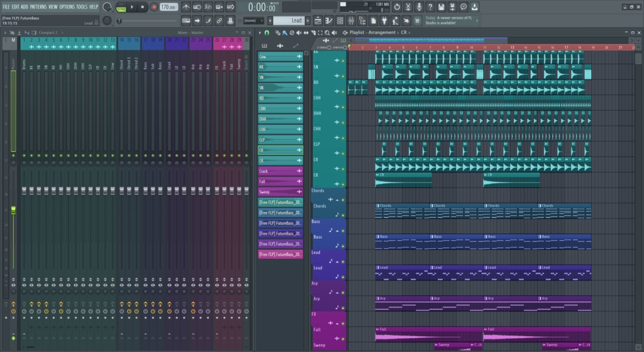Expand the CR breadcrumb arrow in Playlist title
This screenshot has width=644, height=352.
(409, 33)
